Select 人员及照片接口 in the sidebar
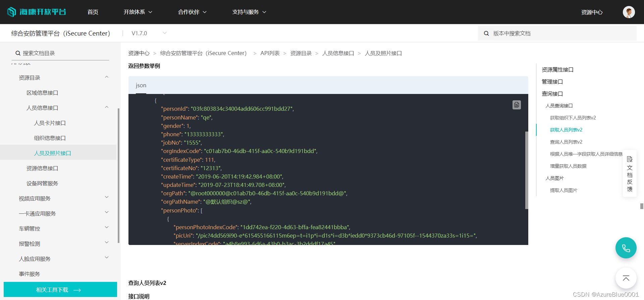The image size is (644, 300). [x=53, y=153]
